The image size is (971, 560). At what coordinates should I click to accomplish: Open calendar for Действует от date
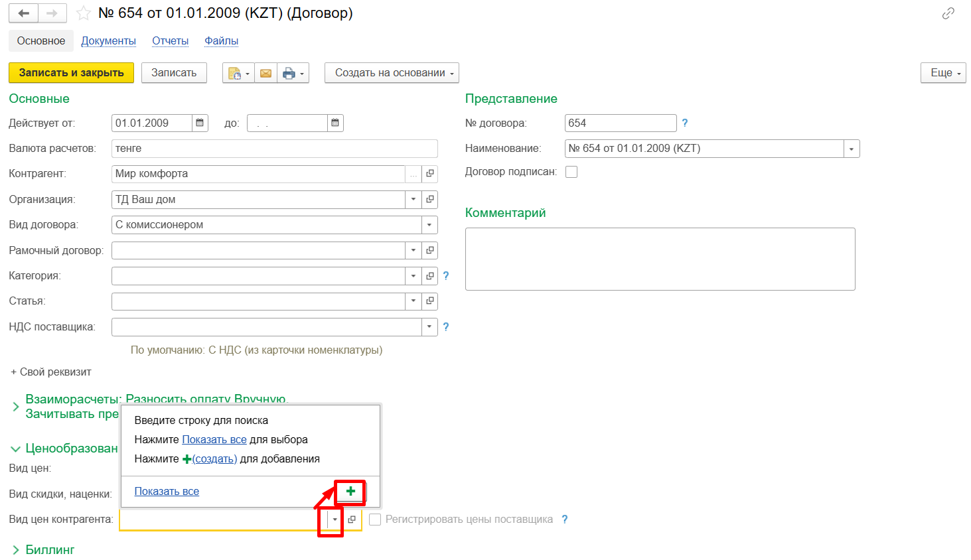click(200, 123)
